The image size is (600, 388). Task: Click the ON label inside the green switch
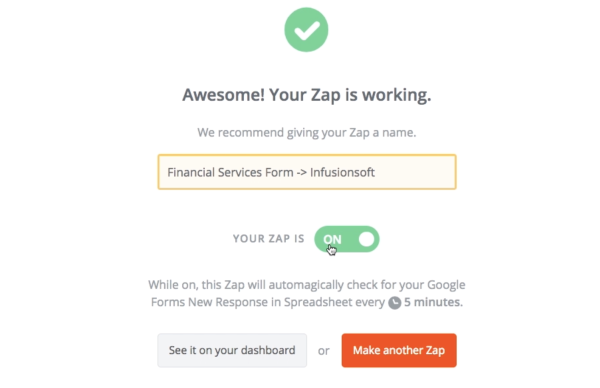[332, 239]
